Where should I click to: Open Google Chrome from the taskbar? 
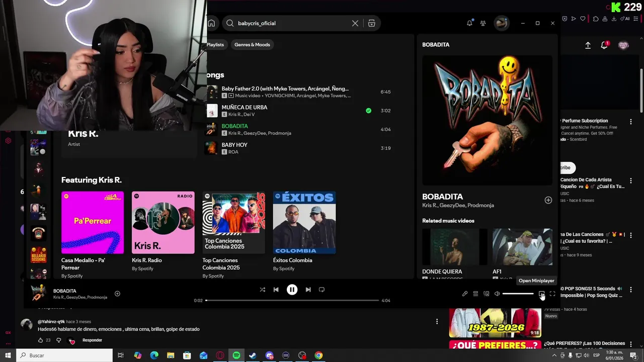click(318, 355)
